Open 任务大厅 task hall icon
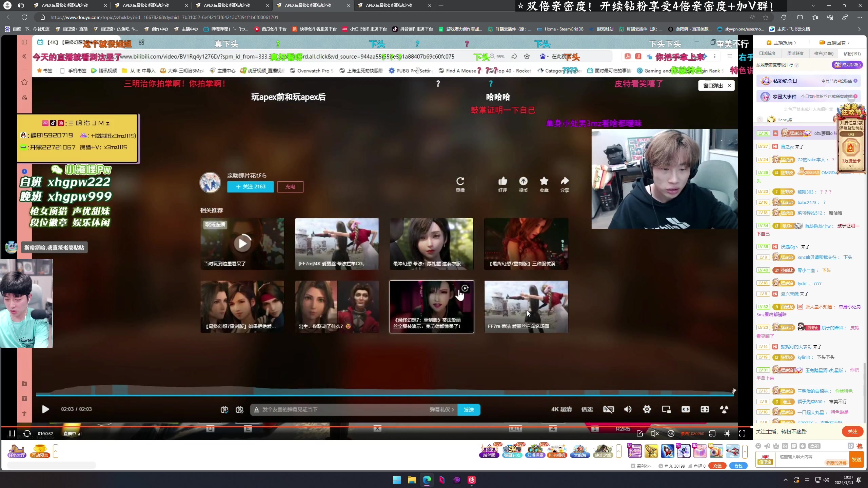The height and width of the screenshot is (488, 868). (17, 451)
